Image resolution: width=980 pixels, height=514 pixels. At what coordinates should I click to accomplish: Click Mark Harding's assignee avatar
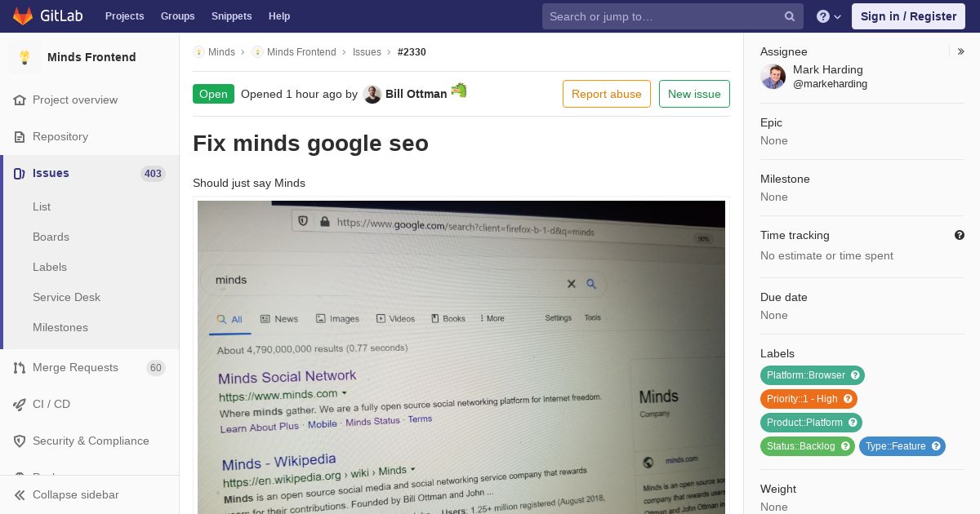coord(773,77)
